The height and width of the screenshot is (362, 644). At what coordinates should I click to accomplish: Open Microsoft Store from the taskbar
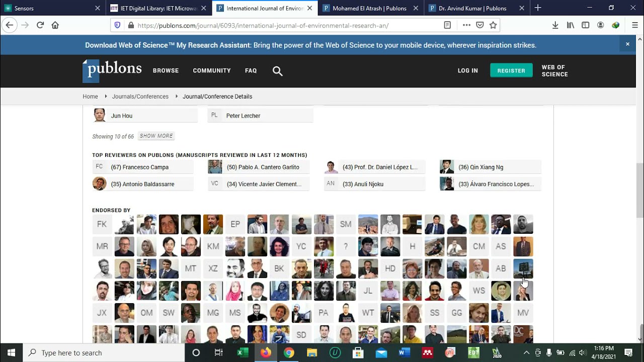coord(358,352)
